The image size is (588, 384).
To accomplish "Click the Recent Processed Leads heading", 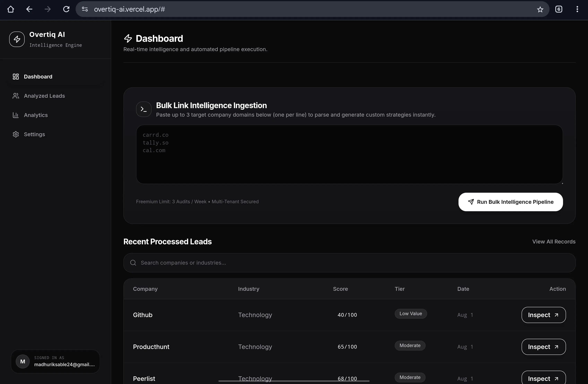I will [167, 242].
